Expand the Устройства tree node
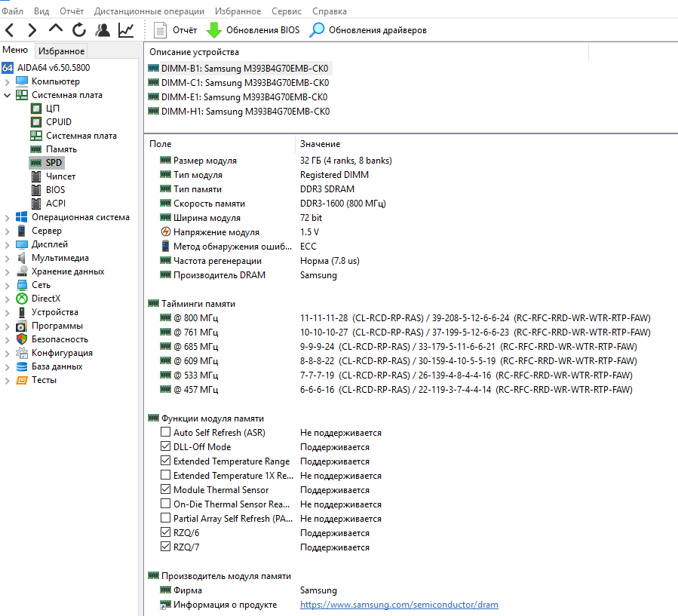 7,313
